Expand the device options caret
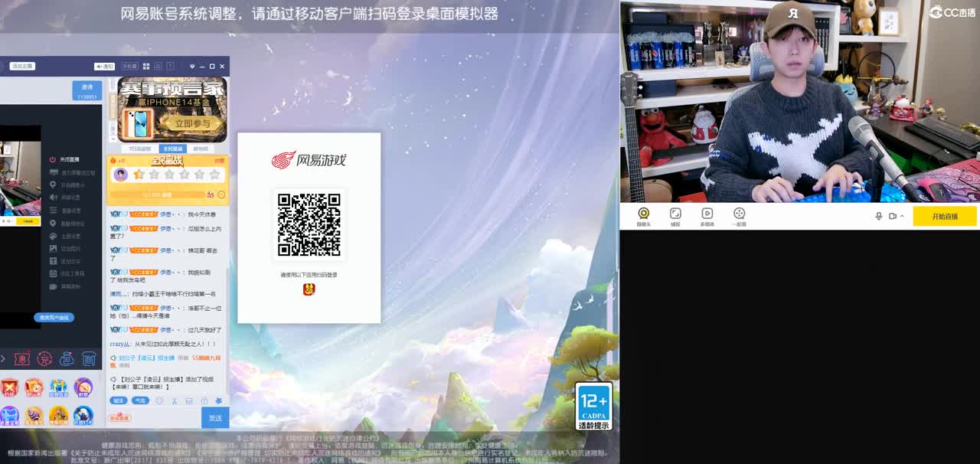The width and height of the screenshot is (980, 464). [902, 216]
